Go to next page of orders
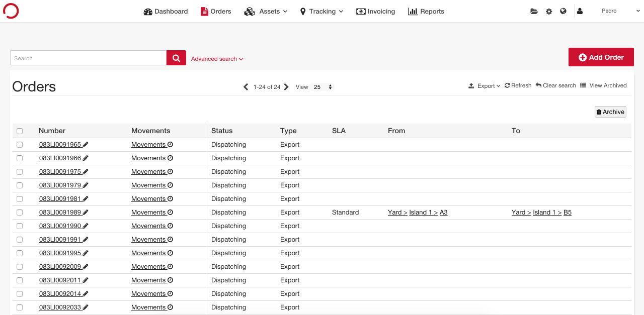Screen dimensions: 644x315 (x=286, y=87)
